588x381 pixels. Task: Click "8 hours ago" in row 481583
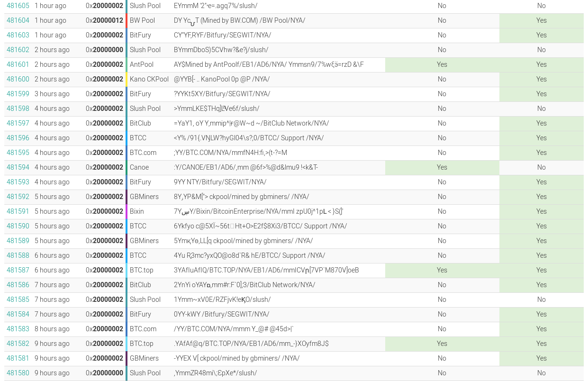pyautogui.click(x=52, y=329)
